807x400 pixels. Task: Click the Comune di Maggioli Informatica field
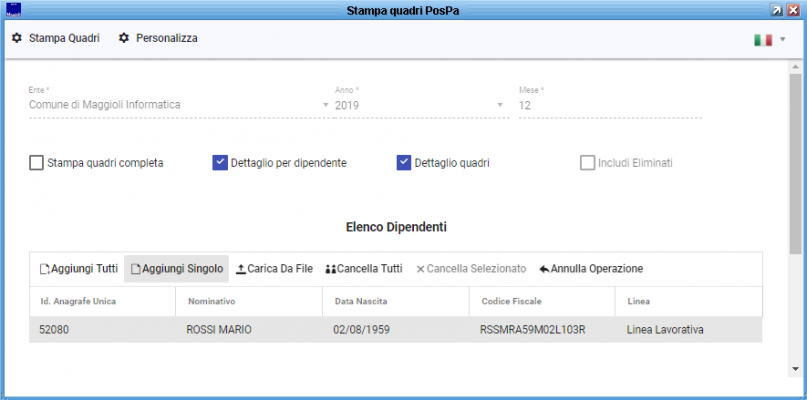pos(179,106)
